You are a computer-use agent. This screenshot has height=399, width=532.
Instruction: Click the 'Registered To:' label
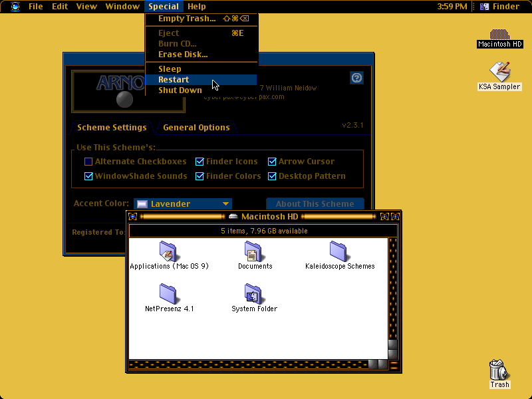click(x=98, y=232)
